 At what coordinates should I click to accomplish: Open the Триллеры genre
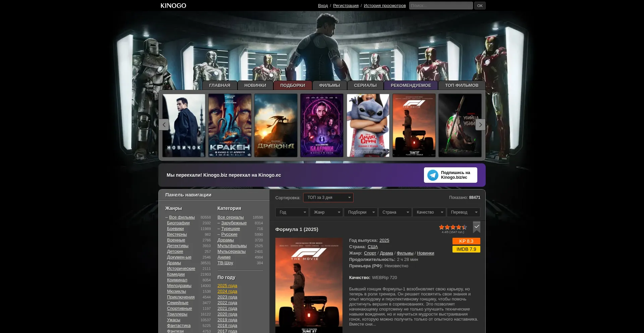177,314
